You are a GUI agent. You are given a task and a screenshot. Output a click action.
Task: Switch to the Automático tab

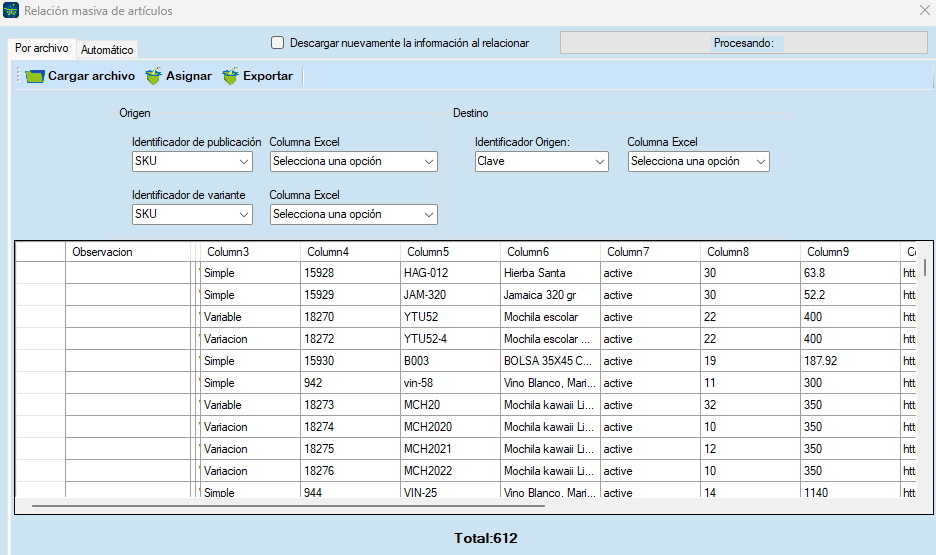[107, 50]
